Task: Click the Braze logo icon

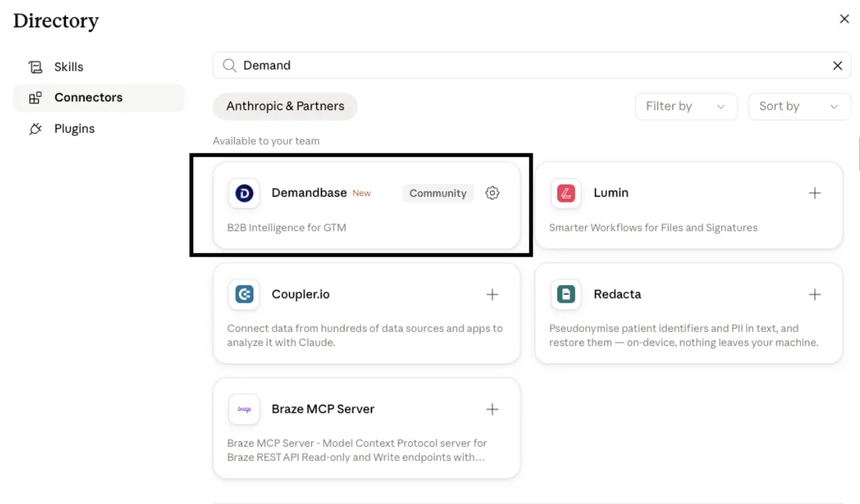Action: (244, 409)
